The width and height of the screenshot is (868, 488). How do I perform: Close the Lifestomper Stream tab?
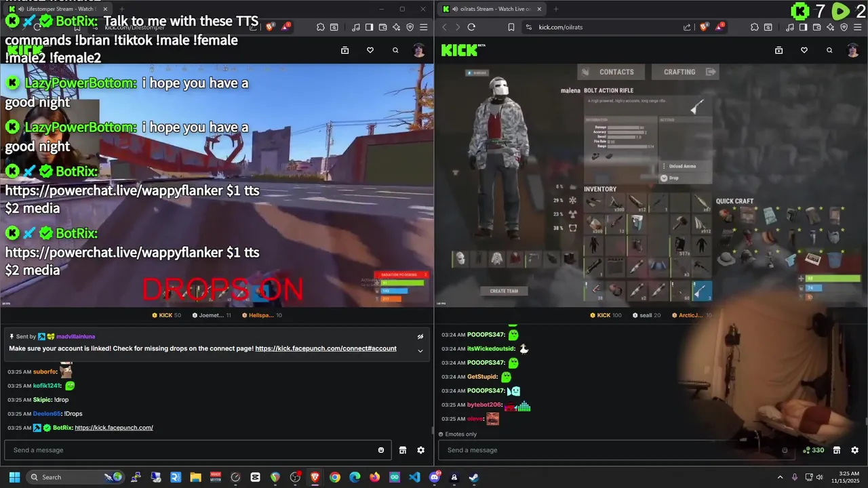point(105,9)
